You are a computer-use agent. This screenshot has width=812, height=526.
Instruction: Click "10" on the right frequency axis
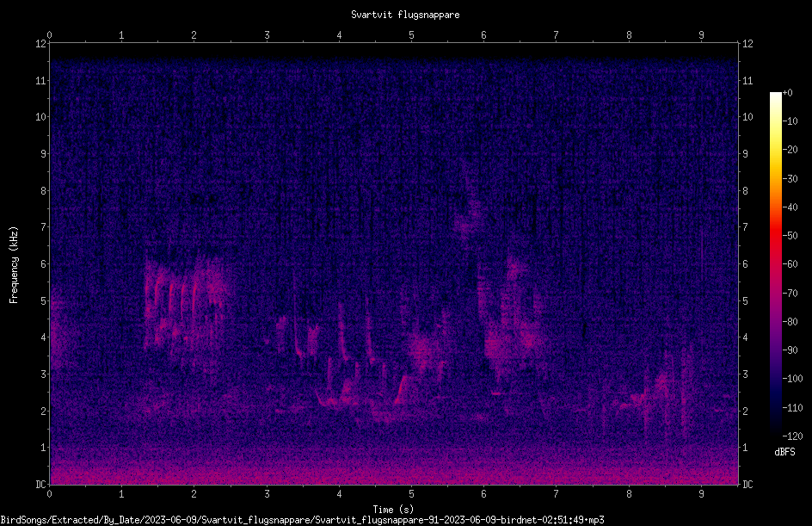tap(747, 117)
